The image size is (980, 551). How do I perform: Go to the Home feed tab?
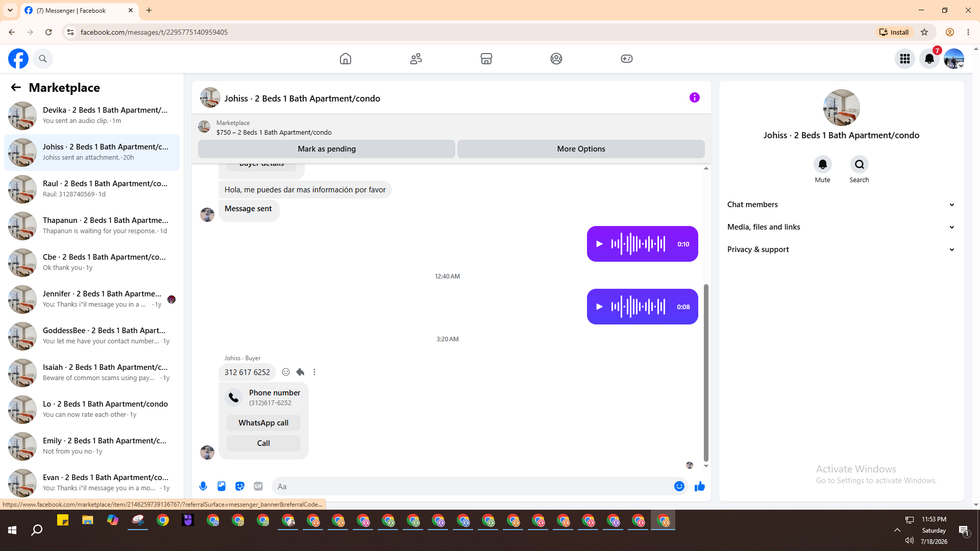(x=346, y=59)
